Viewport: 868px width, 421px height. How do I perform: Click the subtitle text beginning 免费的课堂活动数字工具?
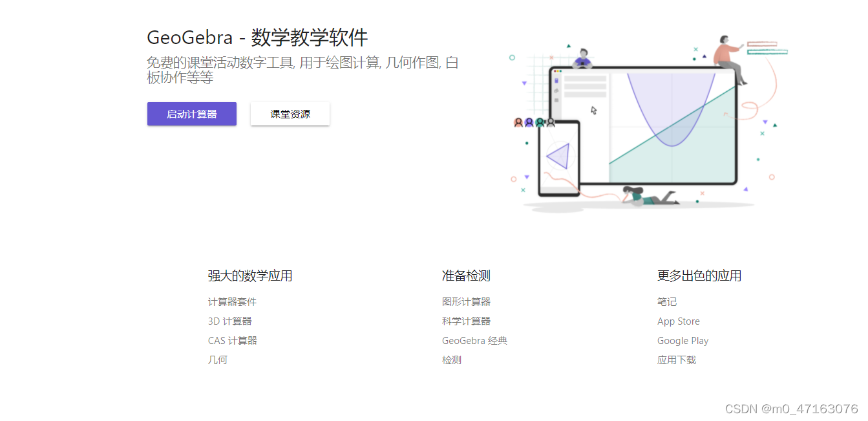tap(302, 70)
